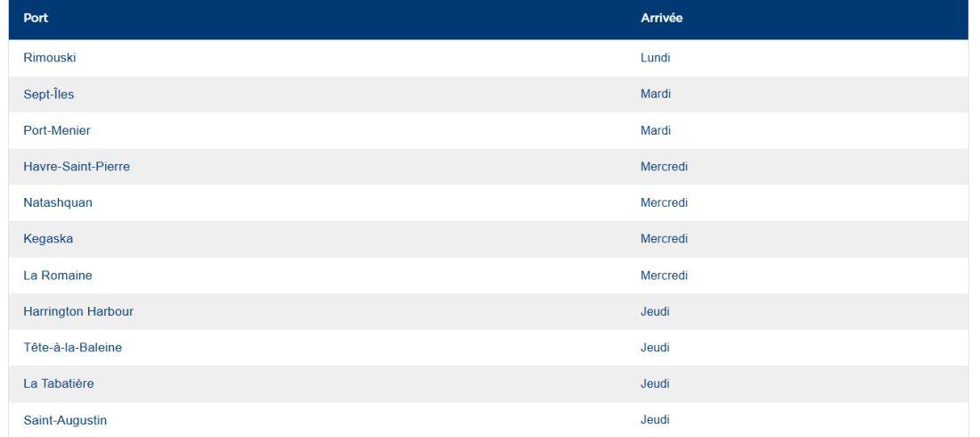Click Mercredi in the Natashquan row

click(664, 202)
